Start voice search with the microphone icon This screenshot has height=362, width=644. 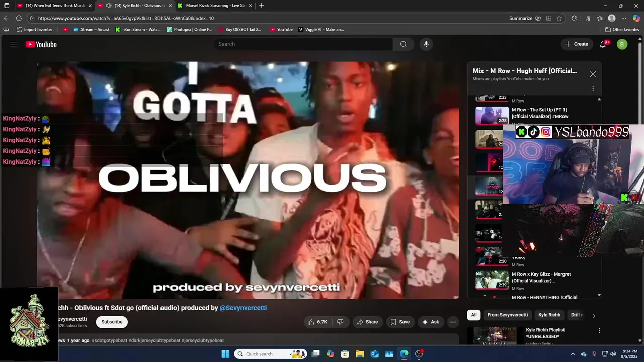[x=426, y=44]
